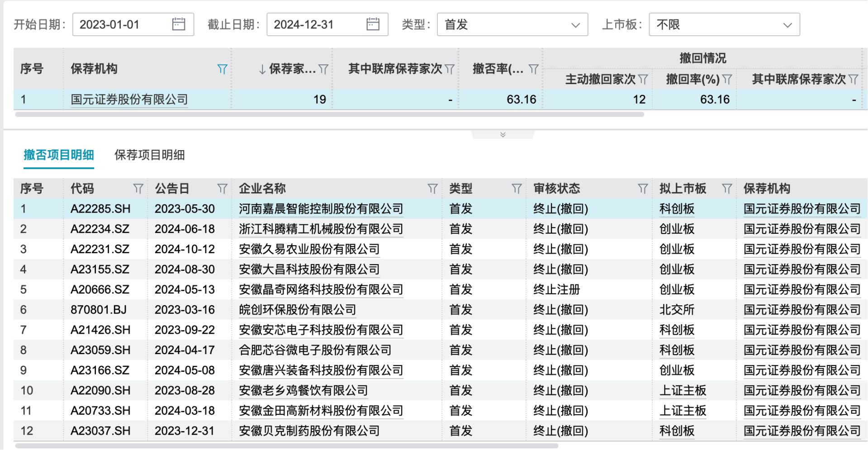
Task: Open 安徽老乡鸡餐饮有限公司 company link
Action: 303,390
